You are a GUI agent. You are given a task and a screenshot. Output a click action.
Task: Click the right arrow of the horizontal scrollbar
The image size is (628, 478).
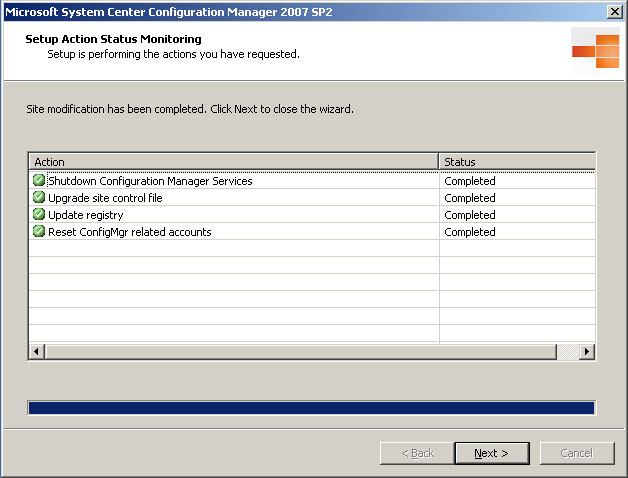click(x=587, y=352)
